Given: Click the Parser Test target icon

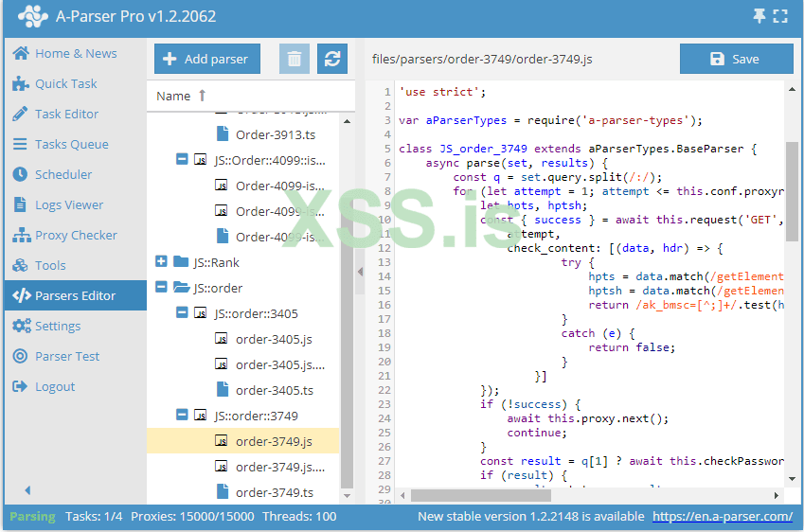Looking at the screenshot, I should [x=20, y=356].
